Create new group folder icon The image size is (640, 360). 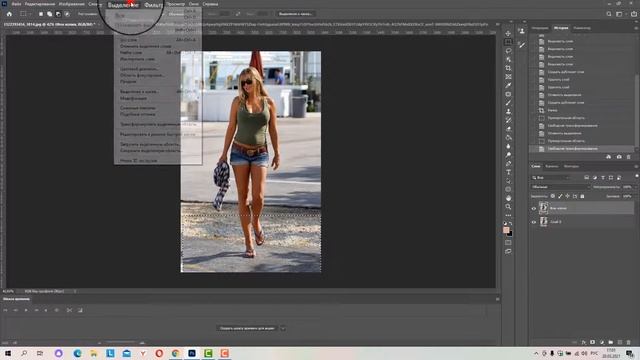pyautogui.click(x=611, y=342)
